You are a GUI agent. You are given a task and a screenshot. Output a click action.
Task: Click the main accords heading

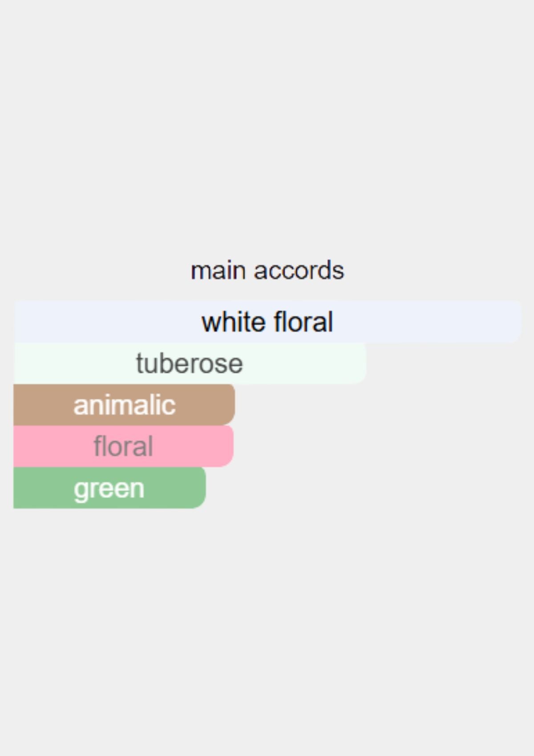click(x=267, y=270)
